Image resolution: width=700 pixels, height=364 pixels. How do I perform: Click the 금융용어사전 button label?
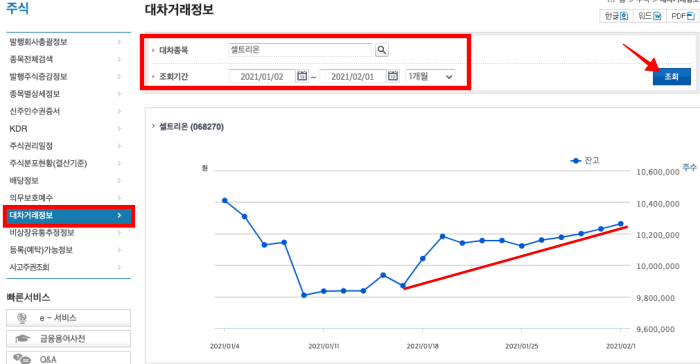pyautogui.click(x=62, y=339)
